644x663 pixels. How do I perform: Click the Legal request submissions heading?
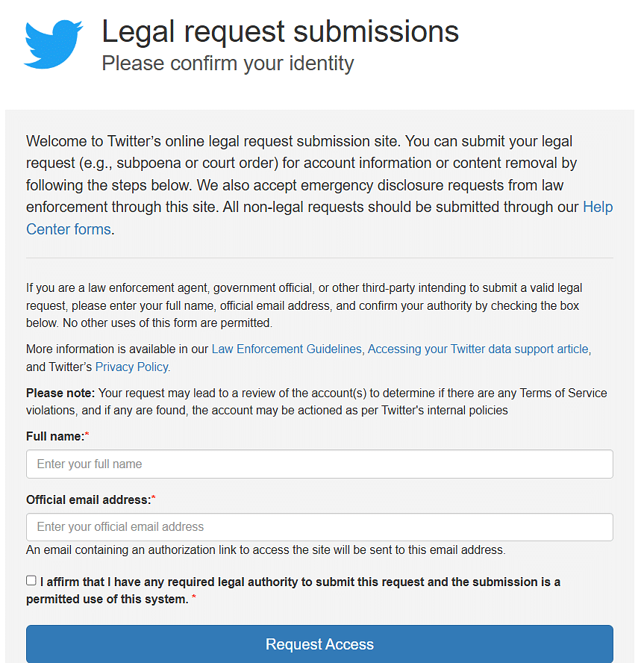pos(280,31)
